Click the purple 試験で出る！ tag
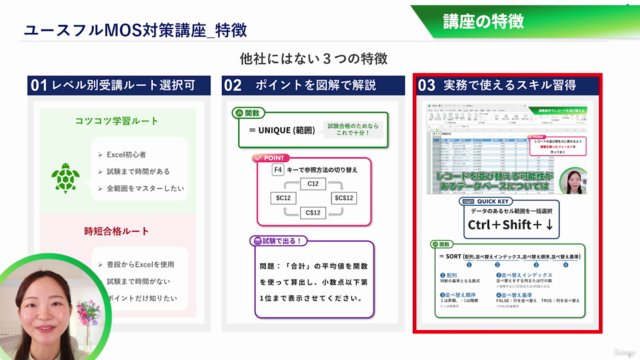Image resolution: width=640 pixels, height=360 pixels. [x=278, y=241]
